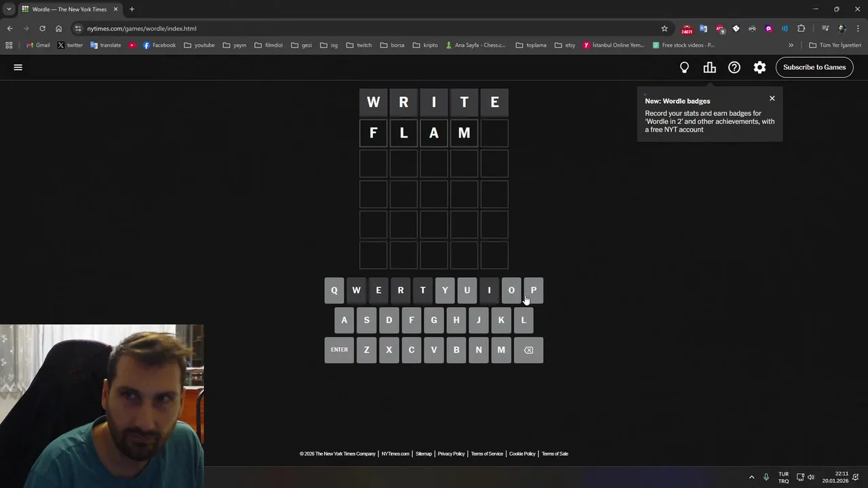Tap the P key on Wordle keyboard
Image resolution: width=868 pixels, height=488 pixels.
point(534,290)
